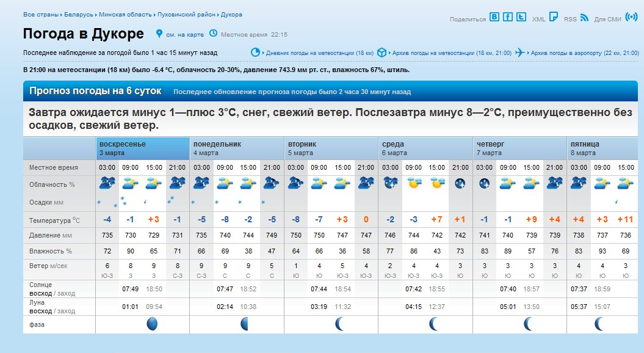Select the воскресенье 3 марта column header
Screen dimensions: 644x353
143,148
